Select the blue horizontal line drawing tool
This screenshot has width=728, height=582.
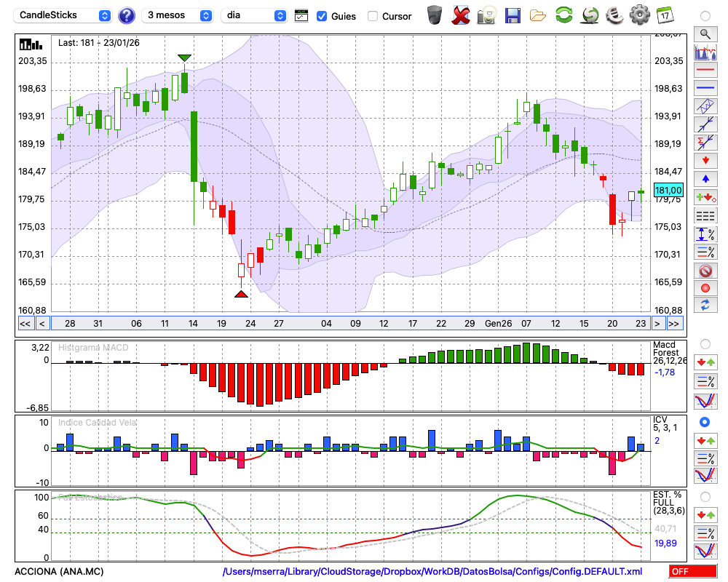tap(704, 88)
